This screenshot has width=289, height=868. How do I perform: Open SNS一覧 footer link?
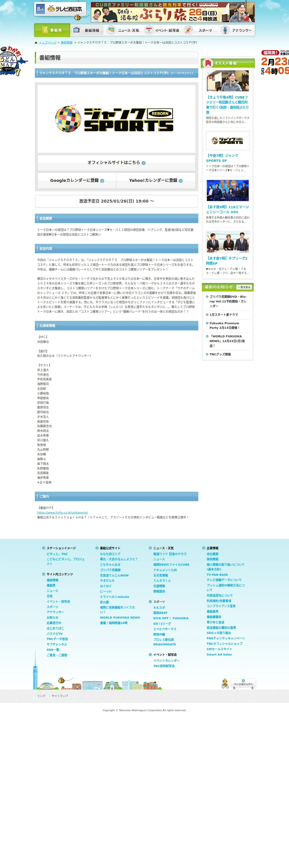(x=53, y=650)
